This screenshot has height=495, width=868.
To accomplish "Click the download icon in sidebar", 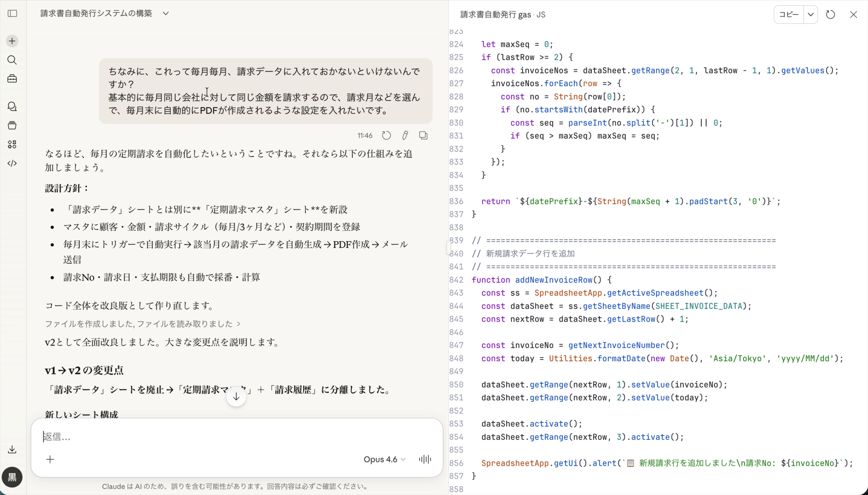I will tap(12, 450).
